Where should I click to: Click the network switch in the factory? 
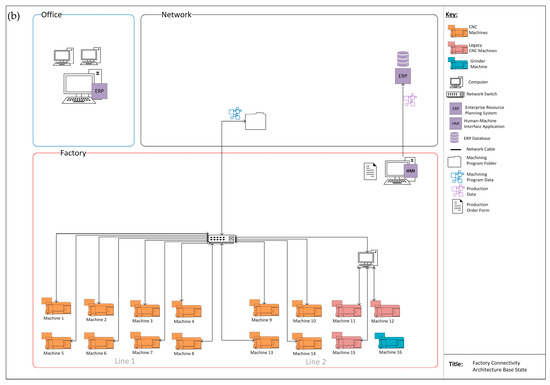(x=222, y=238)
